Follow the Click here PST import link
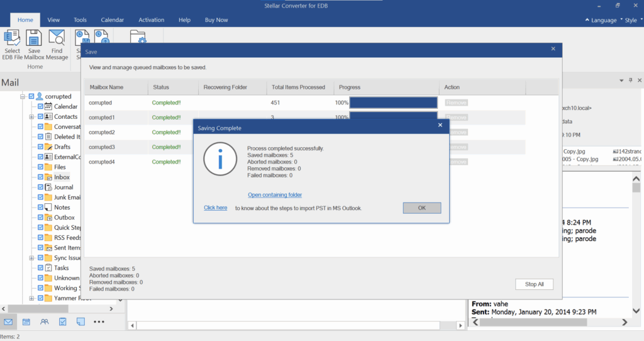This screenshot has width=644, height=341. (215, 208)
